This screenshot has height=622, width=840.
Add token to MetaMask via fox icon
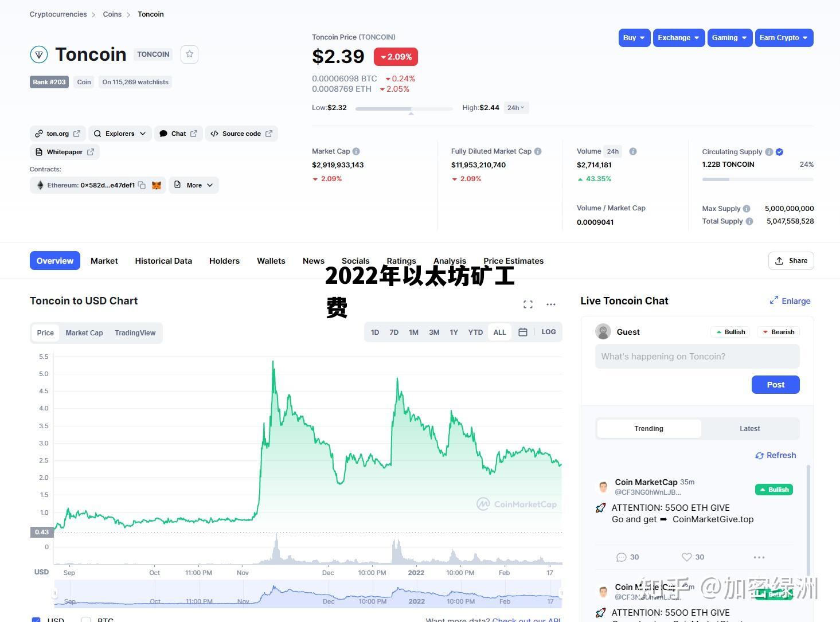157,185
